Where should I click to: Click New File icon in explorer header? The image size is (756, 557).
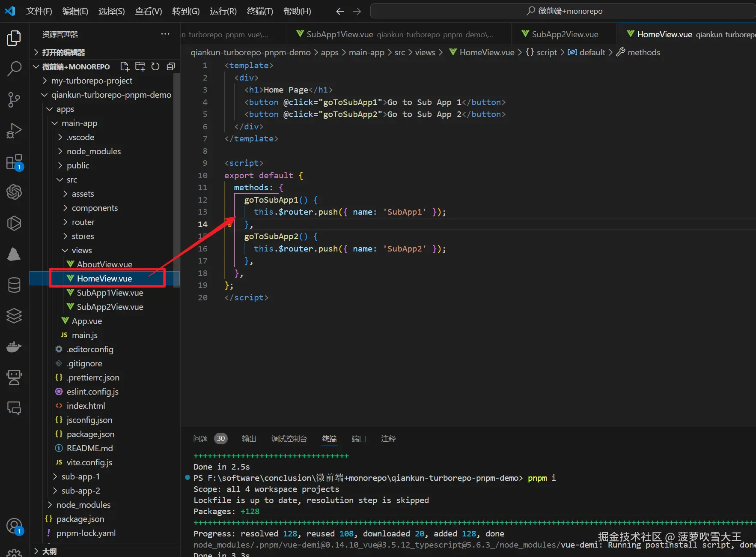coord(125,66)
